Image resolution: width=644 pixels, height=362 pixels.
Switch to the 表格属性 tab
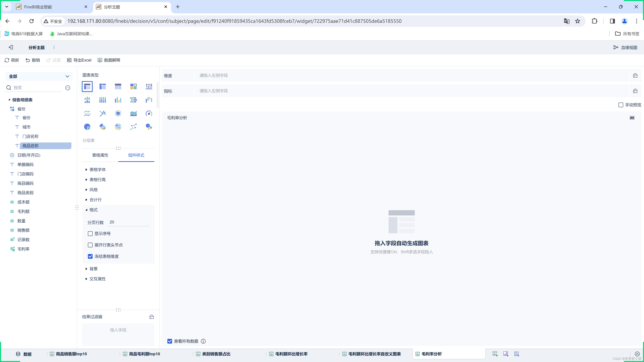point(100,155)
